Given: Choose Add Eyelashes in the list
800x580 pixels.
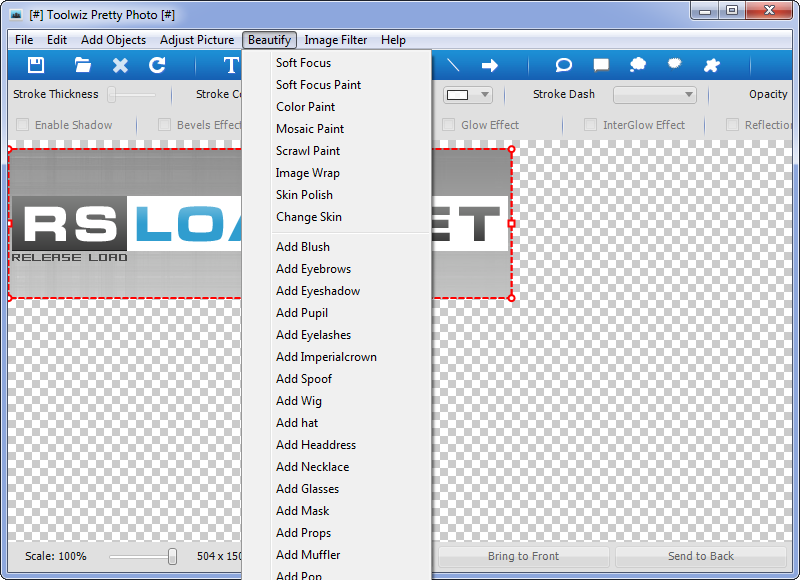Looking at the screenshot, I should point(337,335).
